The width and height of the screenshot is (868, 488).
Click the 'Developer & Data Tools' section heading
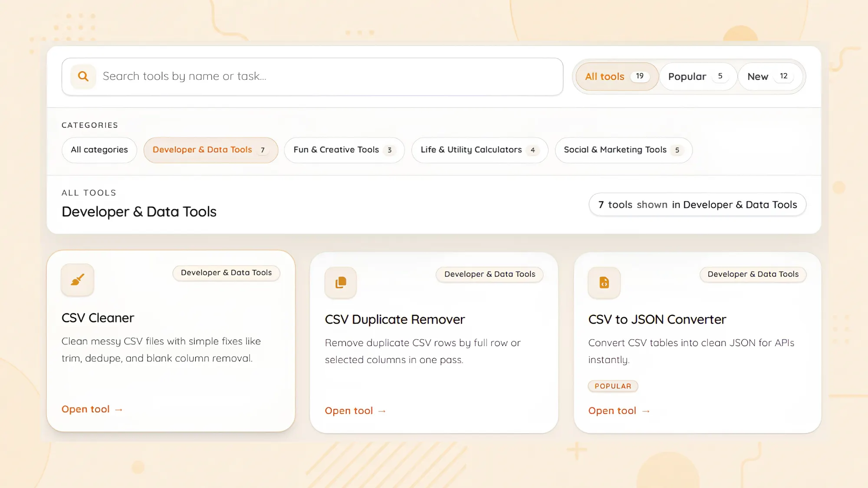coord(139,212)
